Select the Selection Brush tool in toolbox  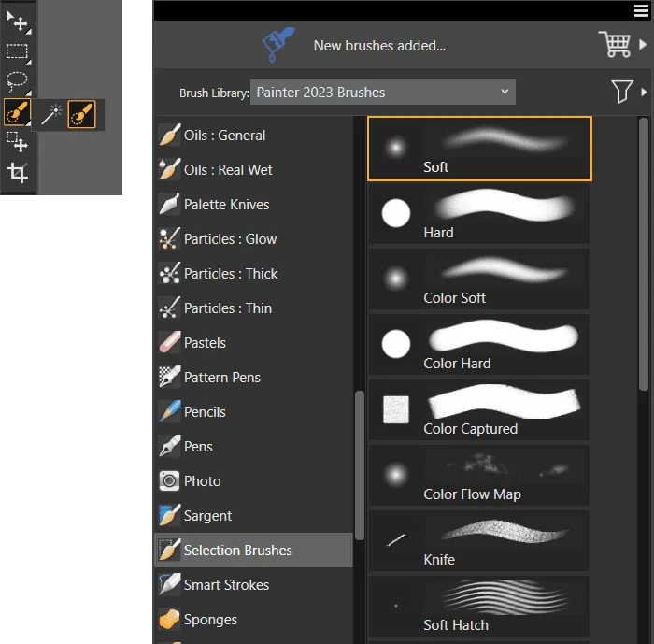click(x=17, y=112)
